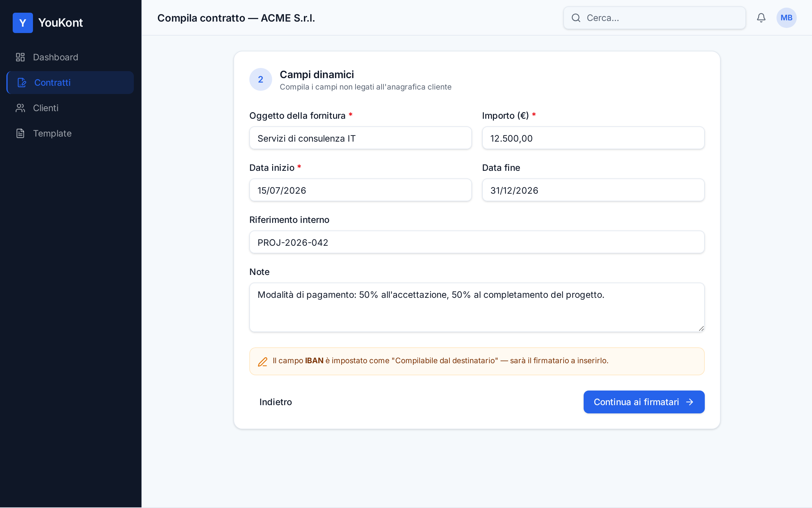Click 'Compila contratto — ACME S.r.l.' title
812x508 pixels.
236,18
